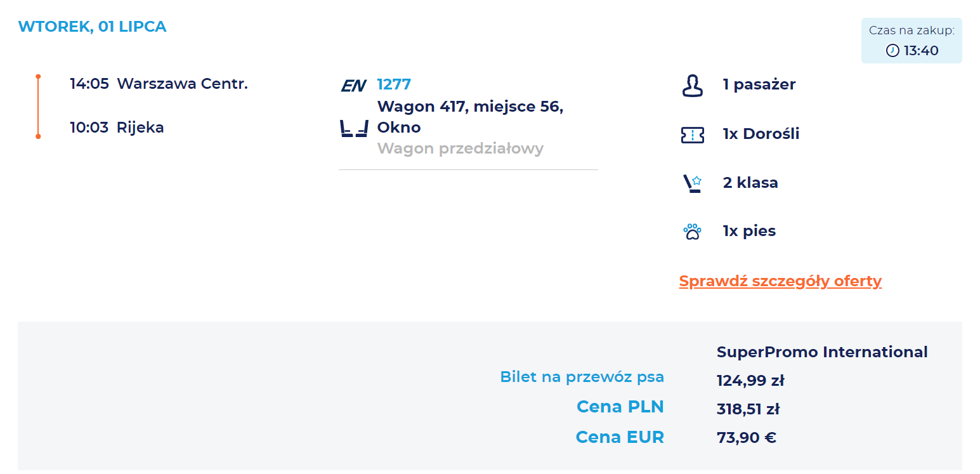Click the 1x pies text
Image resolution: width=980 pixels, height=474 pixels.
pos(749,232)
